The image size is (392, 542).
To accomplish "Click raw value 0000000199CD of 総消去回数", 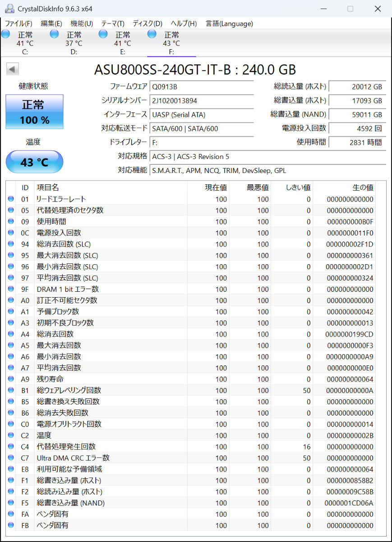I will [x=349, y=334].
